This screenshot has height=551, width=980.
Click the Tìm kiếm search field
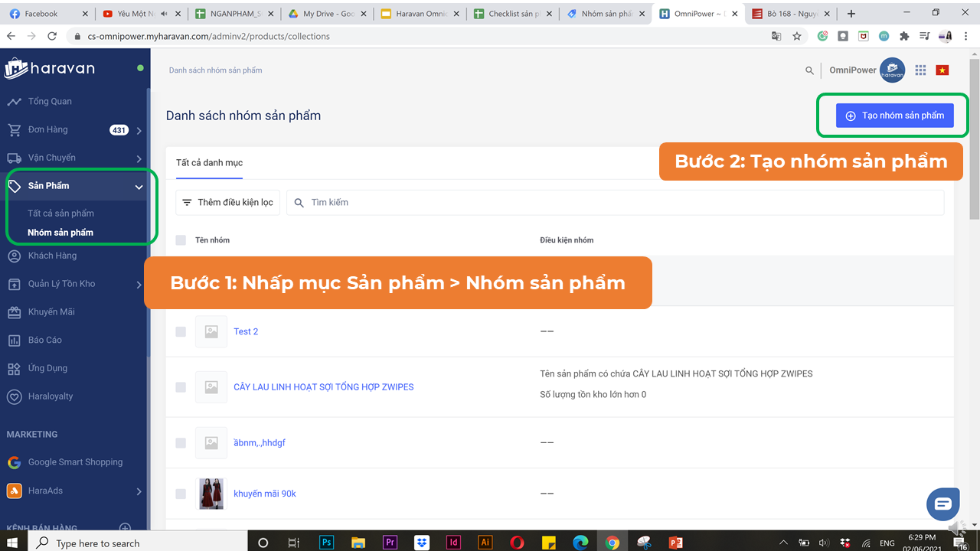(615, 203)
